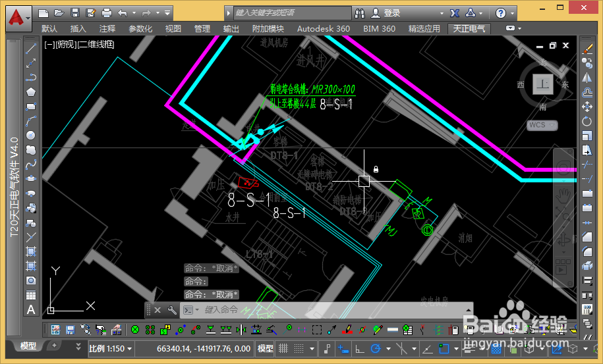
Task: Expand the redo history dropdown arrow
Action: 158,13
